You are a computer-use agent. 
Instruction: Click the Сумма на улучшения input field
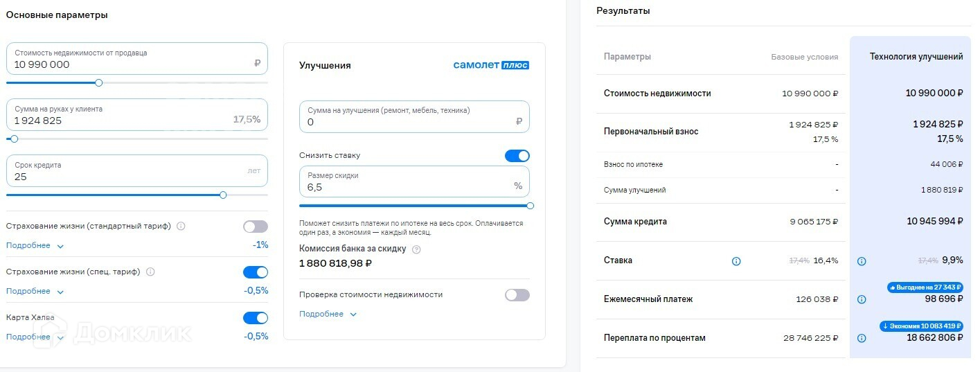point(413,116)
